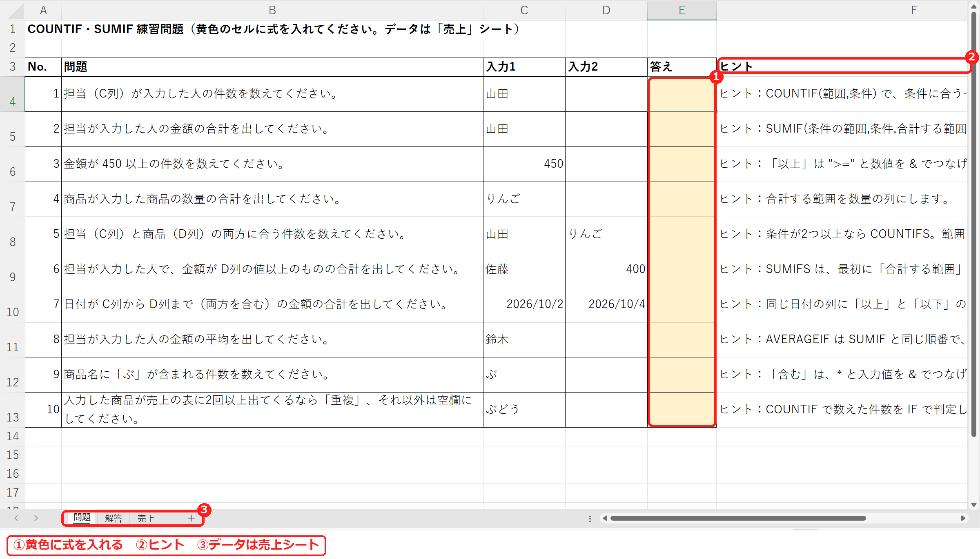Viewport: 980px width, 559px height.
Task: Click horizontal scrollbar right arrow
Action: coord(963,518)
